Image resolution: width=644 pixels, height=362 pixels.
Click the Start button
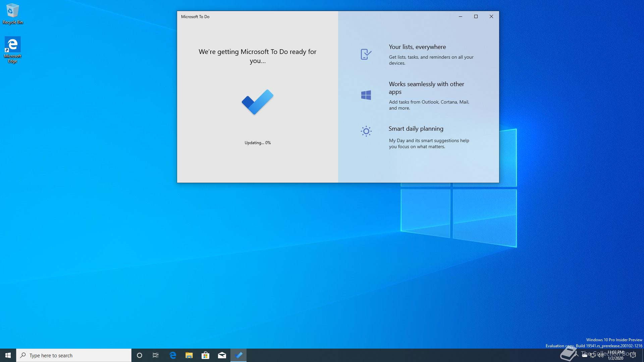[x=8, y=355]
